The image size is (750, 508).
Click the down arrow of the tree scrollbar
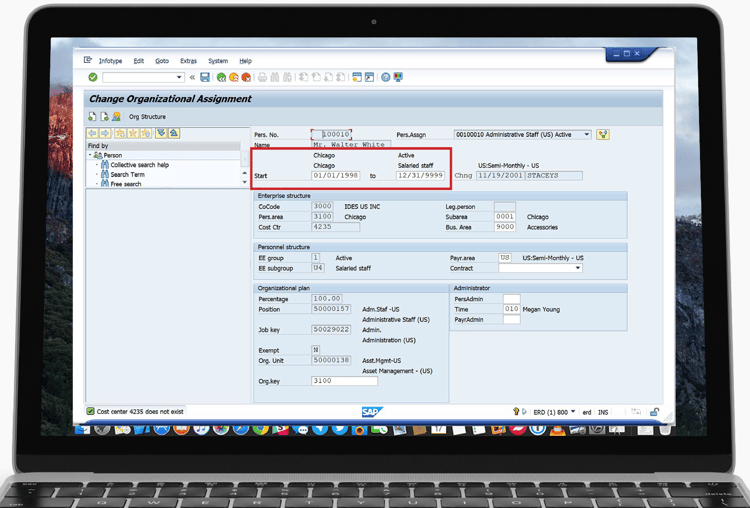245,182
